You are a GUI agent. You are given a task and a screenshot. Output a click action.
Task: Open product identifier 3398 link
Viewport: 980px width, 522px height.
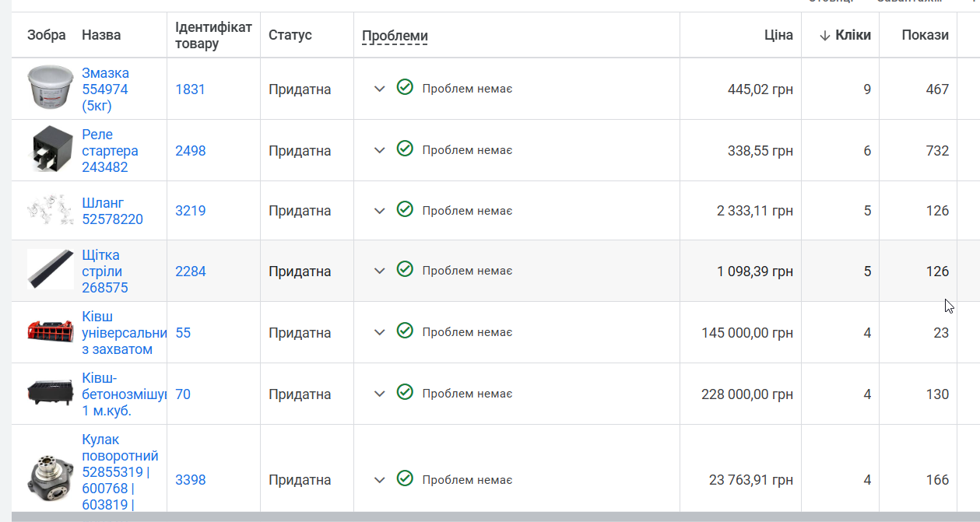(x=191, y=479)
